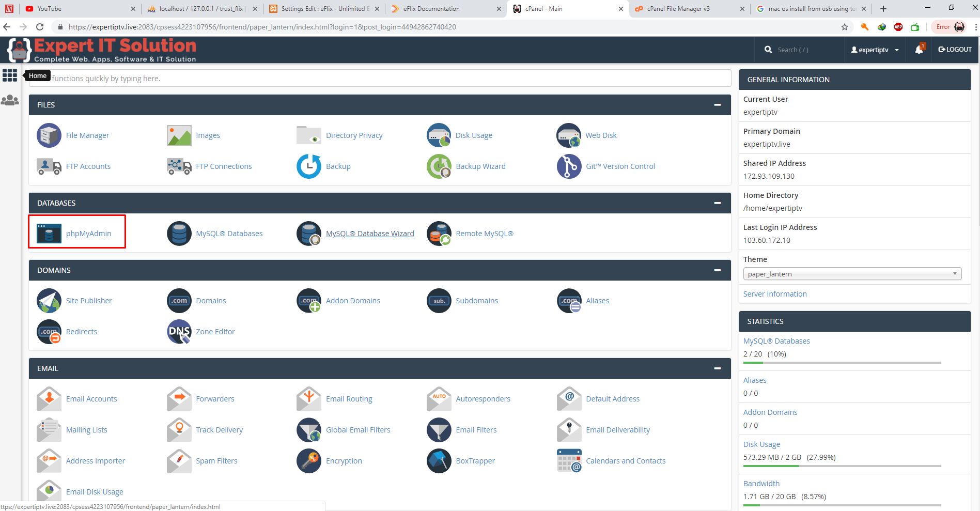Click the MySQL Databases usage bar
Screen dimensions: 980x511
click(842, 363)
